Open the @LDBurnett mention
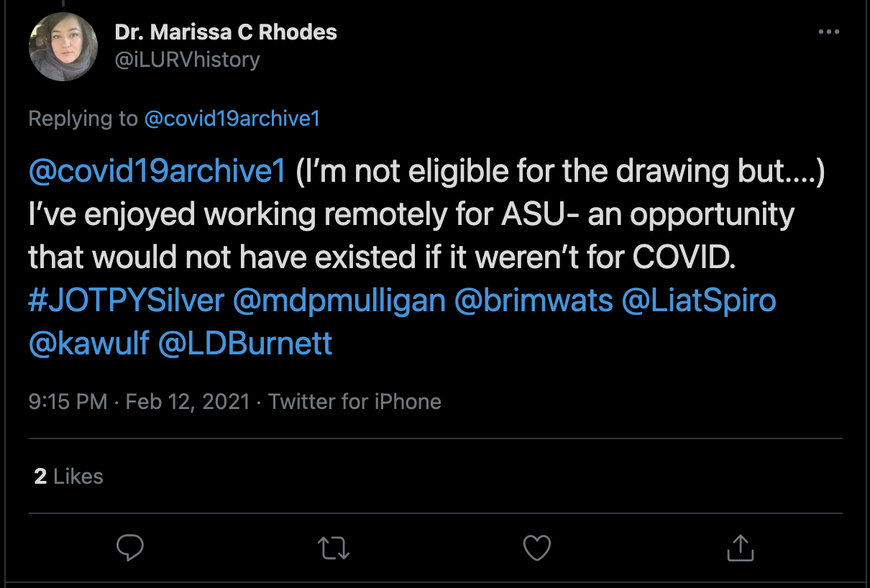The width and height of the screenshot is (870, 588). click(244, 344)
